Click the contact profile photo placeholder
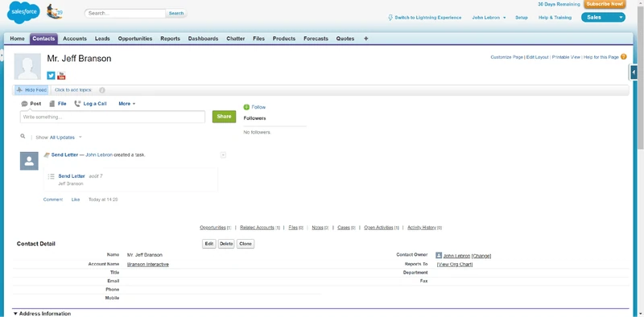This screenshot has height=317, width=644. click(27, 66)
